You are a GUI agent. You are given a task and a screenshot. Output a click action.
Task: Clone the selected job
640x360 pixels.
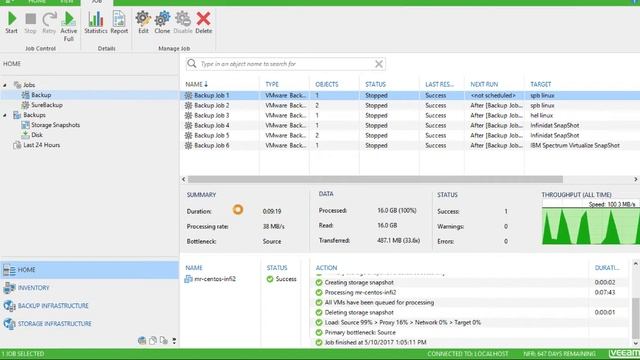coord(162,23)
